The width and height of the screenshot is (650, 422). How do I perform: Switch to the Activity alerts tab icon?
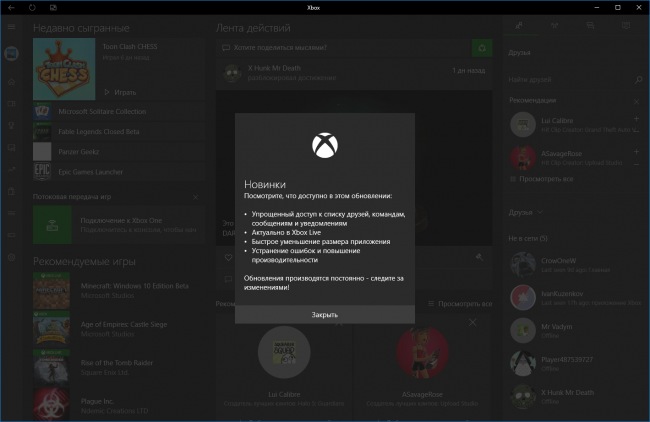(626, 26)
